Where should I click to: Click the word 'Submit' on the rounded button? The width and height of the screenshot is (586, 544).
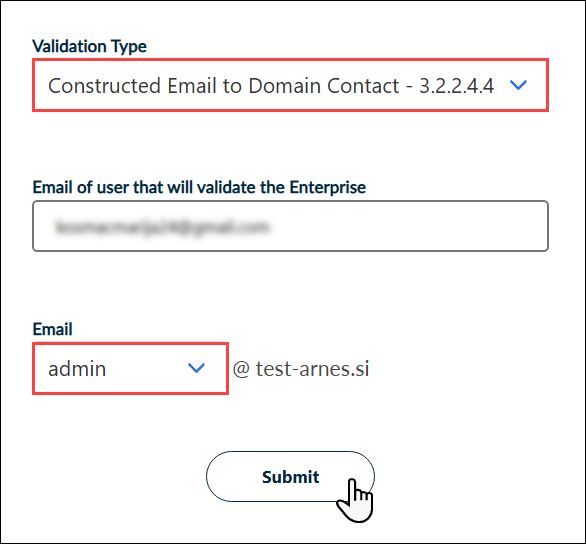(x=290, y=477)
